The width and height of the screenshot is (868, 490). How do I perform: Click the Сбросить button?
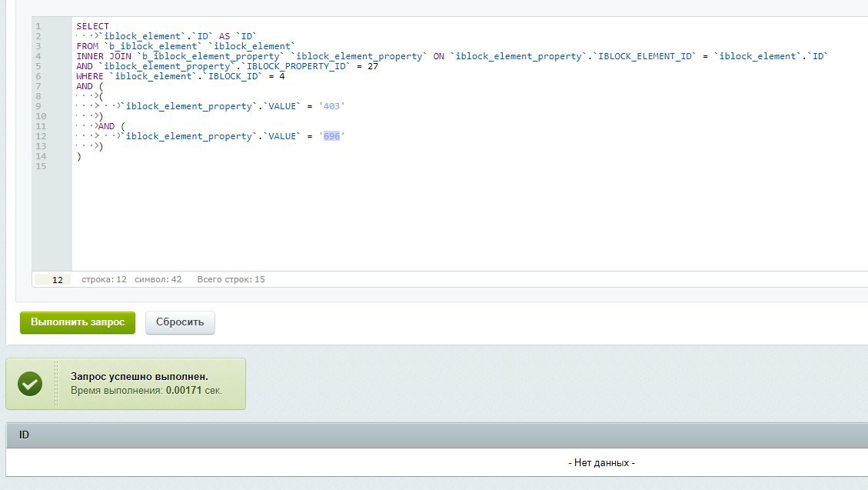pos(180,322)
